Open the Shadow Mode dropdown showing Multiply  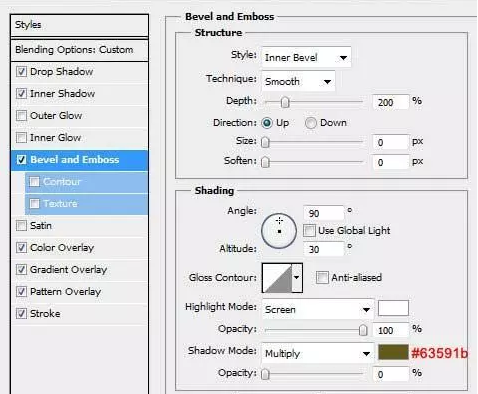pyautogui.click(x=318, y=353)
